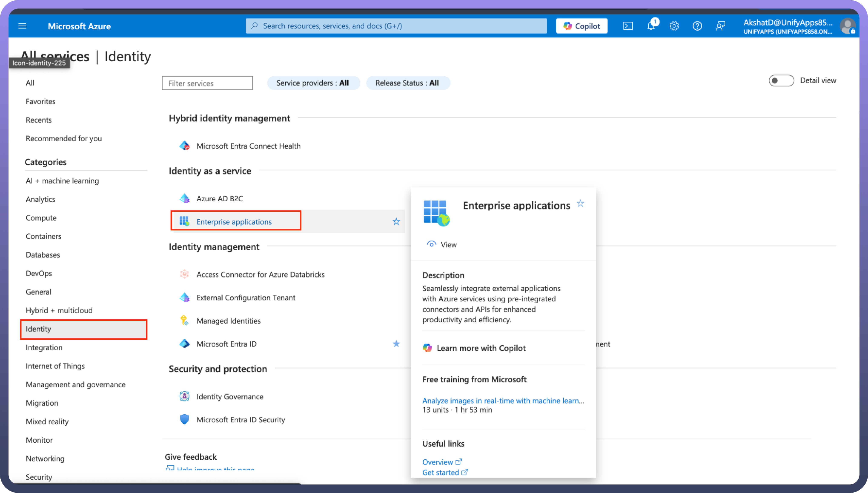Open the Get started useful link

point(445,472)
